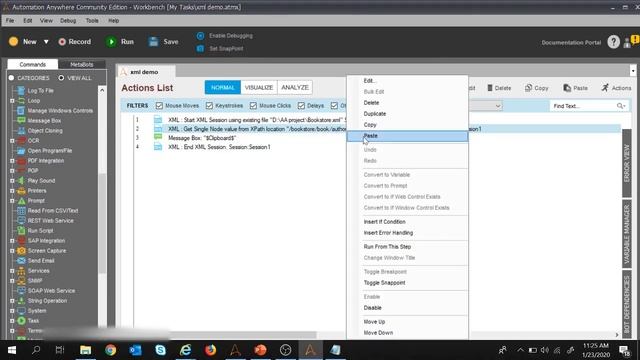Click the Copy icon in Actions toolbar
Viewport: 640px width, 360px height.
coord(529,88)
